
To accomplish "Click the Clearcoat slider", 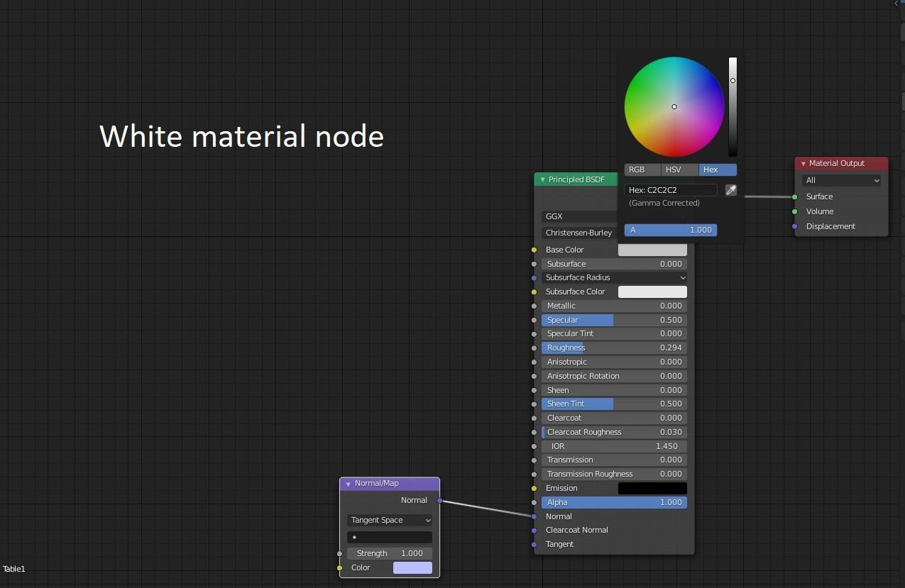I will (614, 418).
